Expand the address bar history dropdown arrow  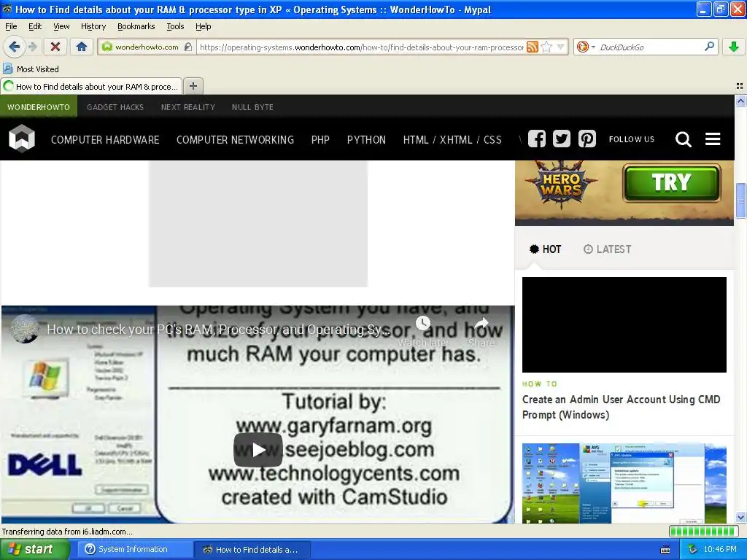click(561, 47)
